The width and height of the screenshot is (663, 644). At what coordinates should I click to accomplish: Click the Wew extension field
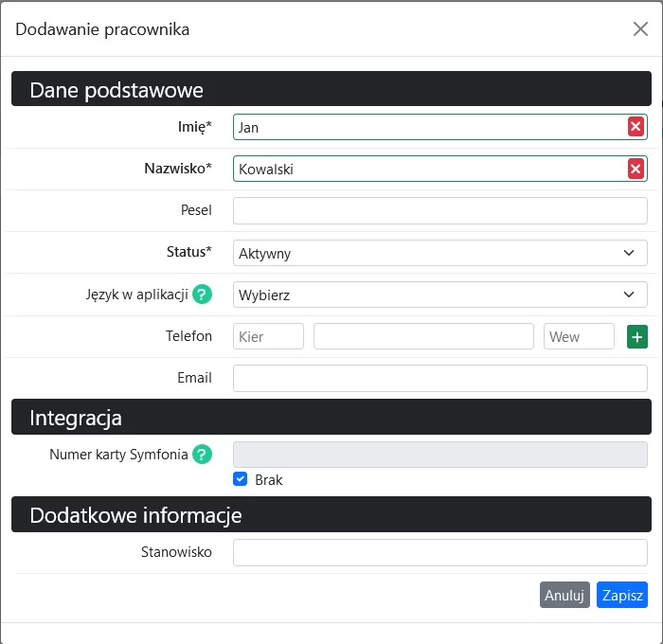(x=579, y=336)
